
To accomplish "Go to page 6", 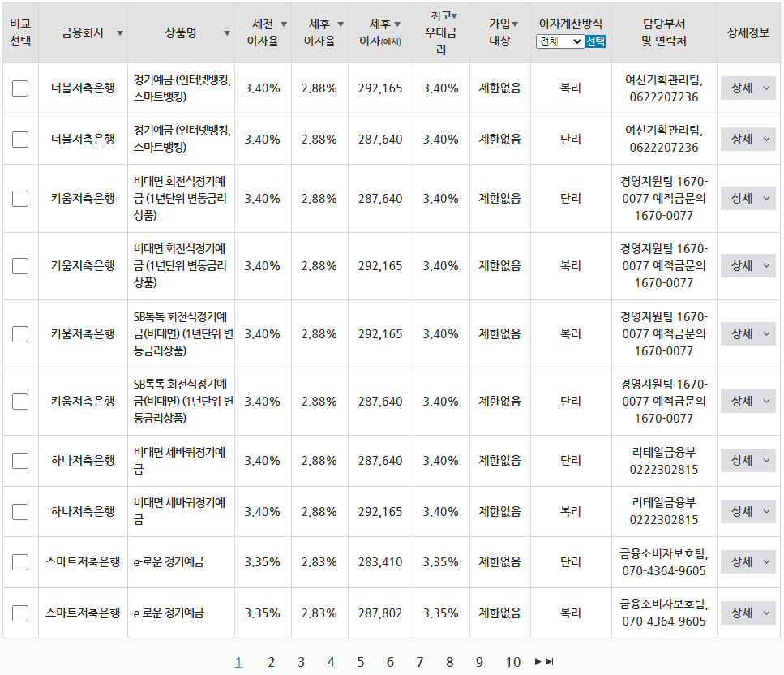I will (x=390, y=662).
